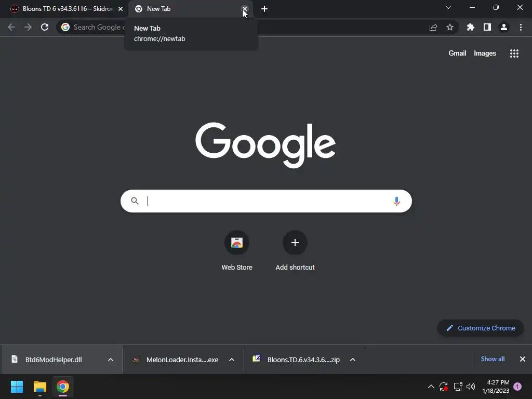Click Show all downloads
This screenshot has height=399, width=532.
(x=493, y=359)
